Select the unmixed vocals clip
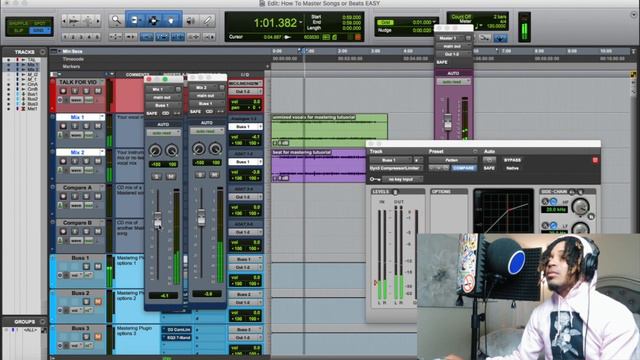Image resolution: width=640 pixels, height=360 pixels. point(329,131)
